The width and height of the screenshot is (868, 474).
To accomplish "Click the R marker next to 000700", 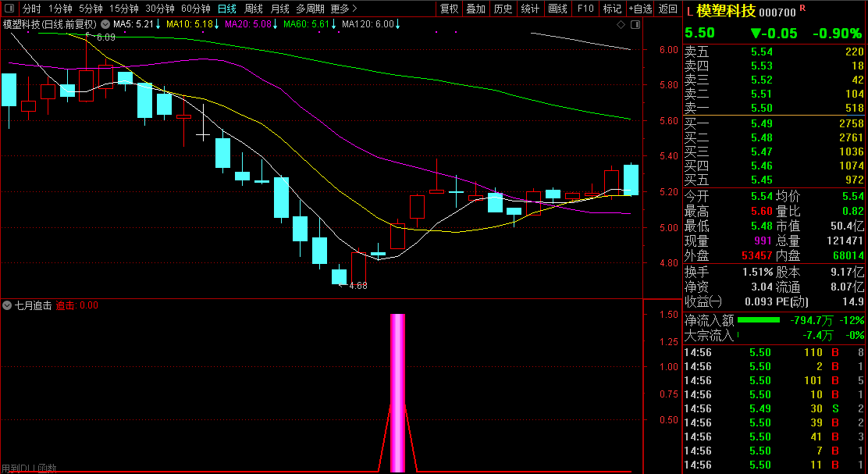I will pos(802,9).
